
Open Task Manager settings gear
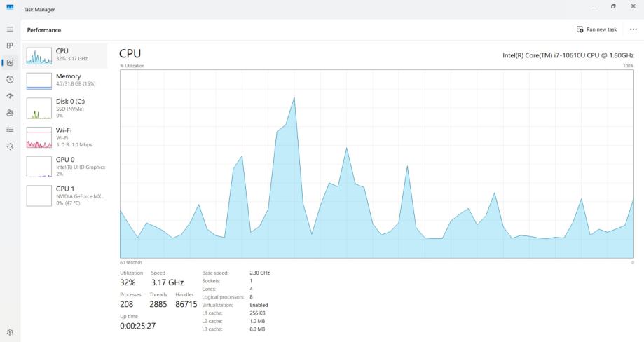tap(10, 332)
